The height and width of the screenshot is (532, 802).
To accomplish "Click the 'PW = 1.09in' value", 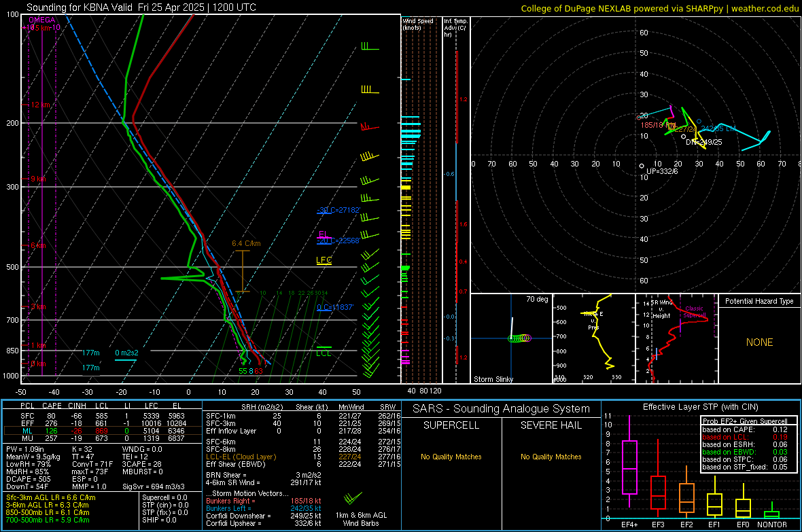I will coord(24,449).
